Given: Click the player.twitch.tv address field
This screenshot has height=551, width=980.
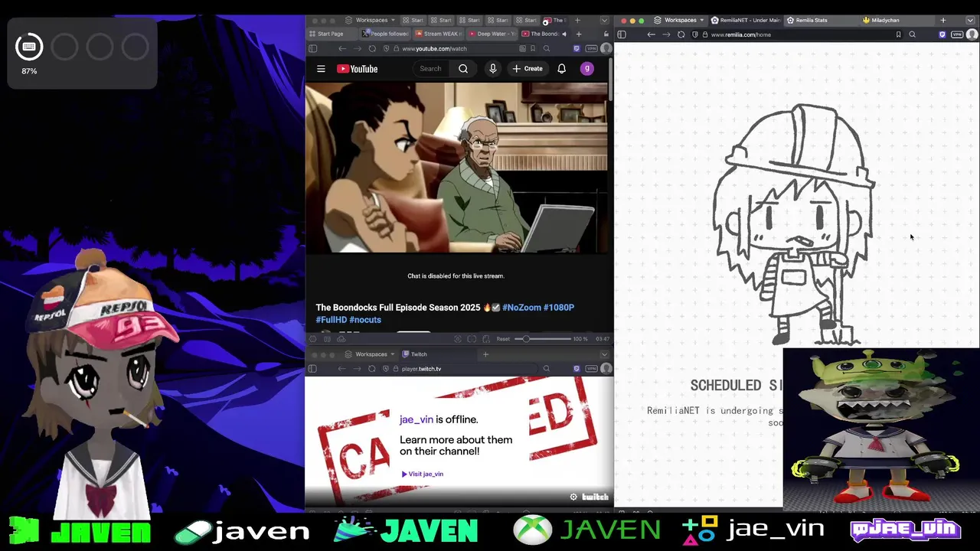Looking at the screenshot, I should pos(459,369).
